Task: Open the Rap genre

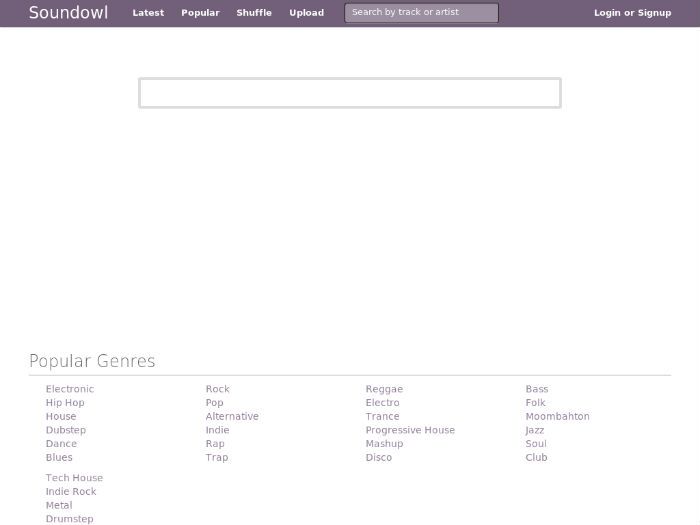Action: click(215, 444)
